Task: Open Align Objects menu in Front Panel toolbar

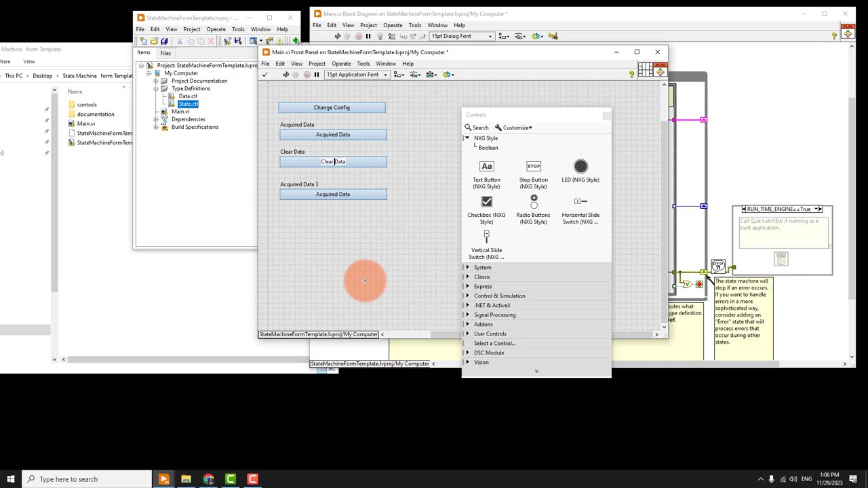Action: click(399, 75)
